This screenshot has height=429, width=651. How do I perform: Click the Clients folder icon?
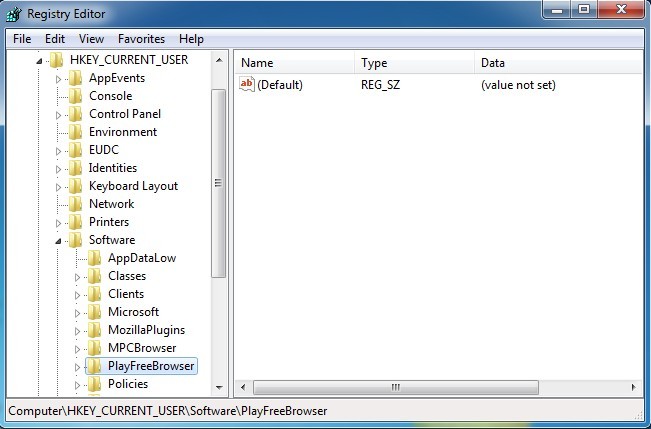pyautogui.click(x=95, y=294)
